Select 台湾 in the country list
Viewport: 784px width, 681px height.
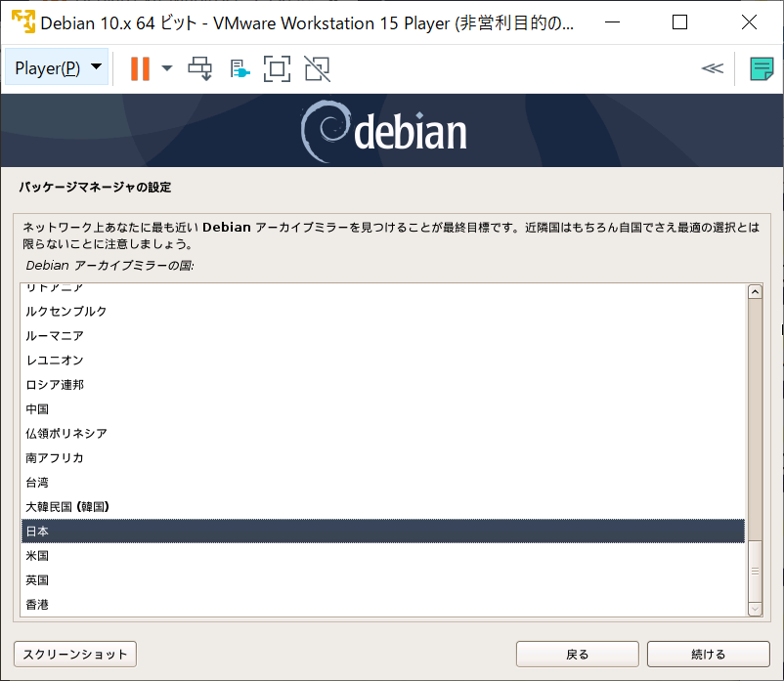[383, 483]
